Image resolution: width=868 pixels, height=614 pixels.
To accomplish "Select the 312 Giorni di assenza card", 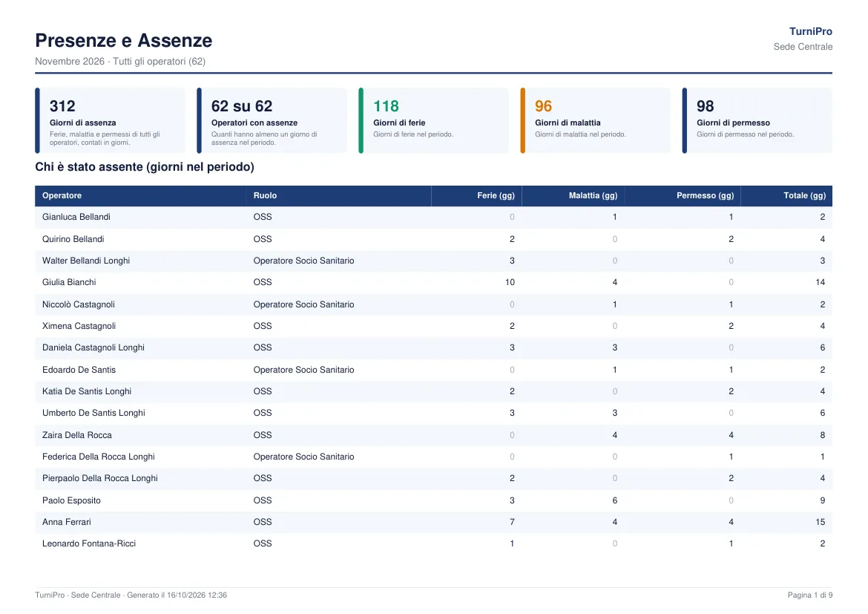I will (110, 120).
